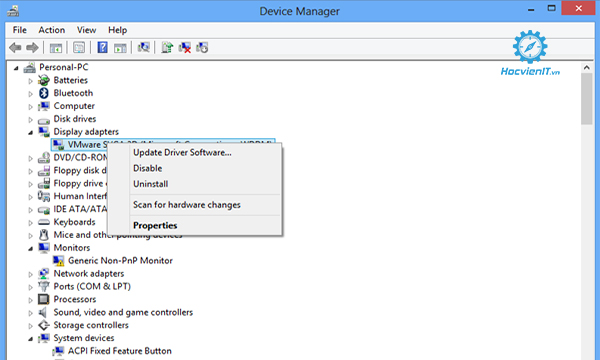Select Scan for hardware changes menu entry

(x=195, y=205)
